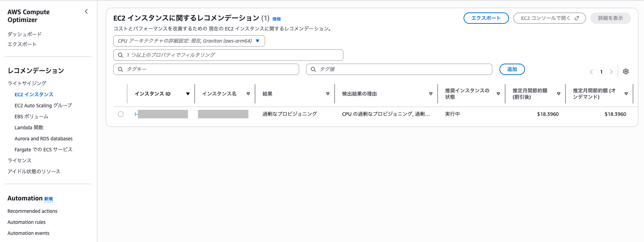Open EC2 コンソールで開く button

click(x=550, y=18)
